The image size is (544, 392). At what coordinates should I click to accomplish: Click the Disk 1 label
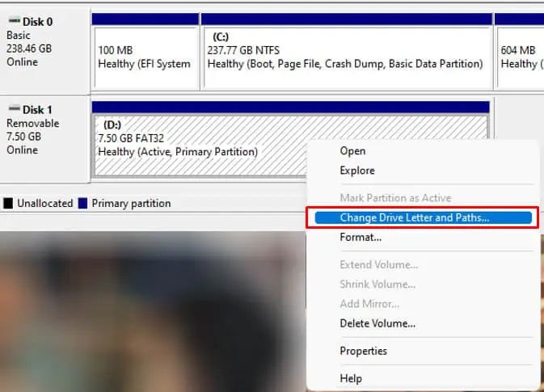(37, 110)
